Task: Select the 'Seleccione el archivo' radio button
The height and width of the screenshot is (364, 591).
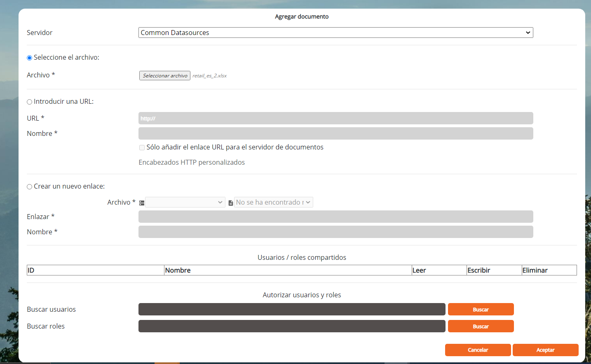Action: tap(30, 58)
